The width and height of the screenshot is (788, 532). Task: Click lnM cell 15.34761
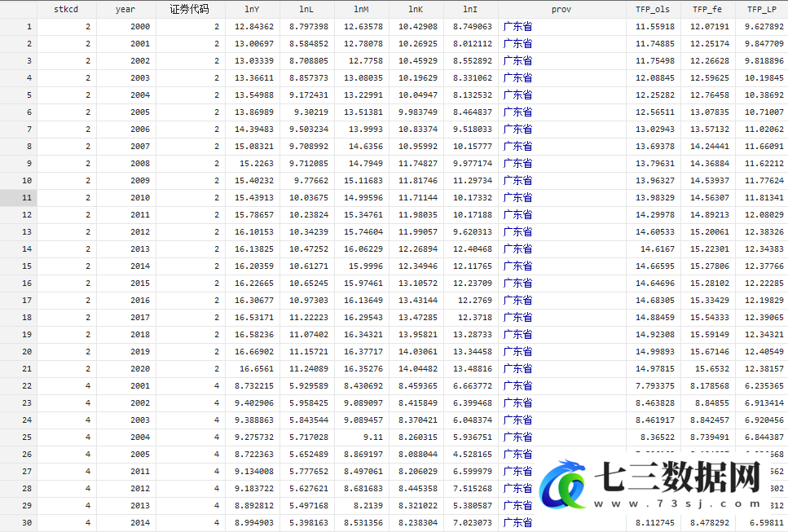coord(363,214)
